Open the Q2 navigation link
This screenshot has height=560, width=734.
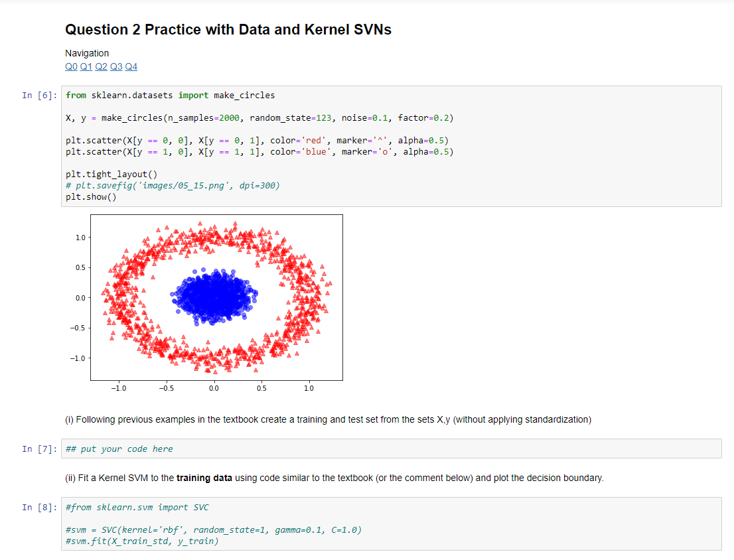tap(101, 66)
